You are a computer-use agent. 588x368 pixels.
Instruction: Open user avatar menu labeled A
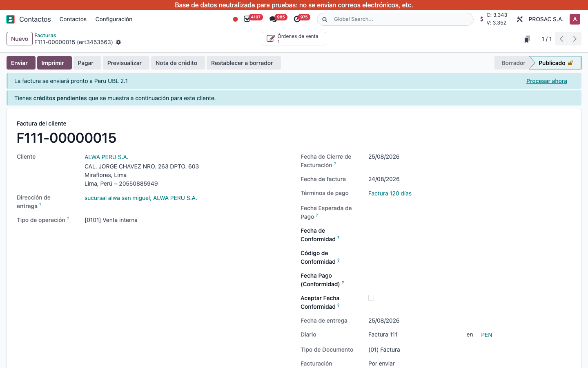click(575, 19)
